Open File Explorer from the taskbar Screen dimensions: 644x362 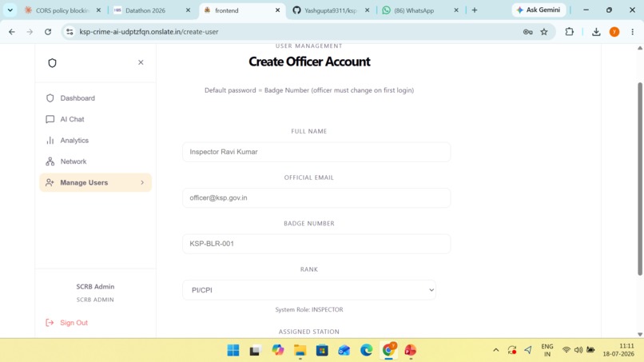click(300, 350)
